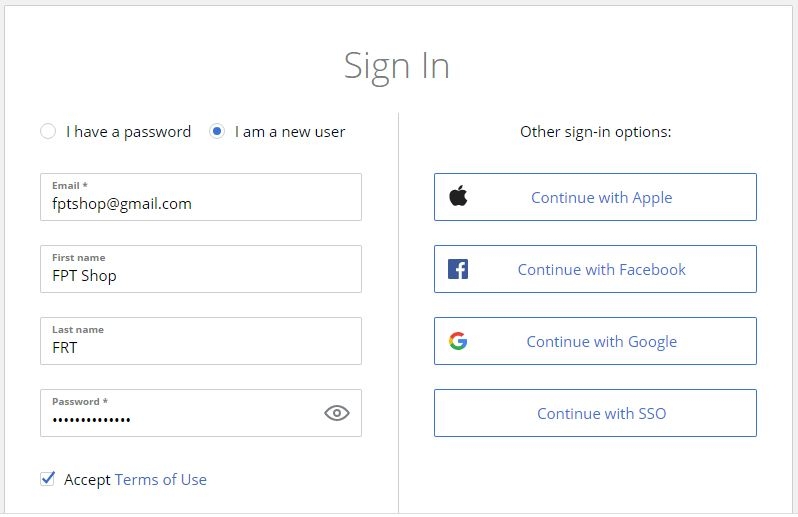Focus the Last name field with FRT

tap(201, 341)
